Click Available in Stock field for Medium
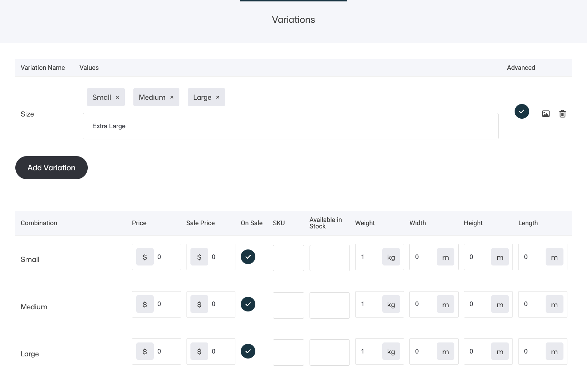The height and width of the screenshot is (392, 587). [330, 305]
